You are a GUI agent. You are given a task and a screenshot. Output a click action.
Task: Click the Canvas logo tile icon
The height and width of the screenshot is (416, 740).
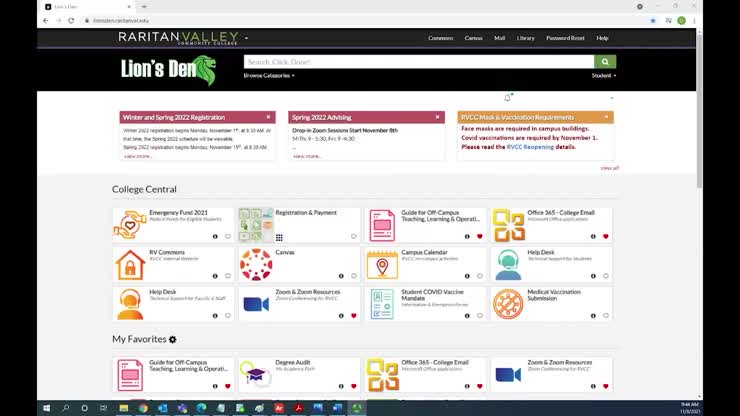pos(256,264)
